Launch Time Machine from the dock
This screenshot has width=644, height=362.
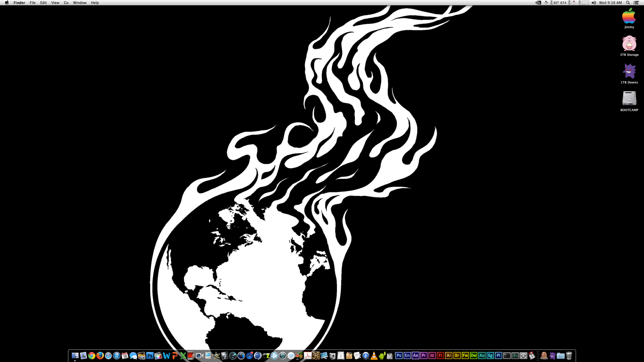point(283,355)
